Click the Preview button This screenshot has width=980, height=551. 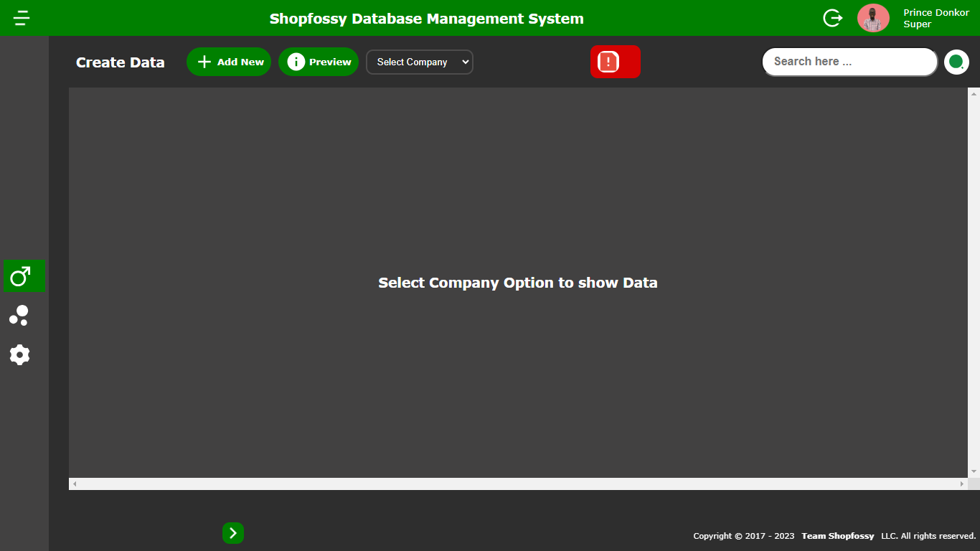click(x=319, y=62)
